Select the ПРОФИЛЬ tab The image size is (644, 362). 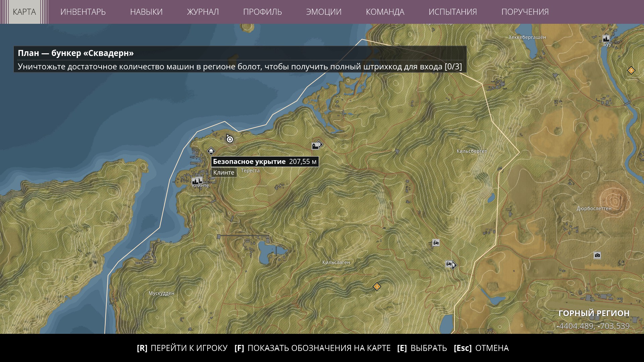pyautogui.click(x=263, y=12)
